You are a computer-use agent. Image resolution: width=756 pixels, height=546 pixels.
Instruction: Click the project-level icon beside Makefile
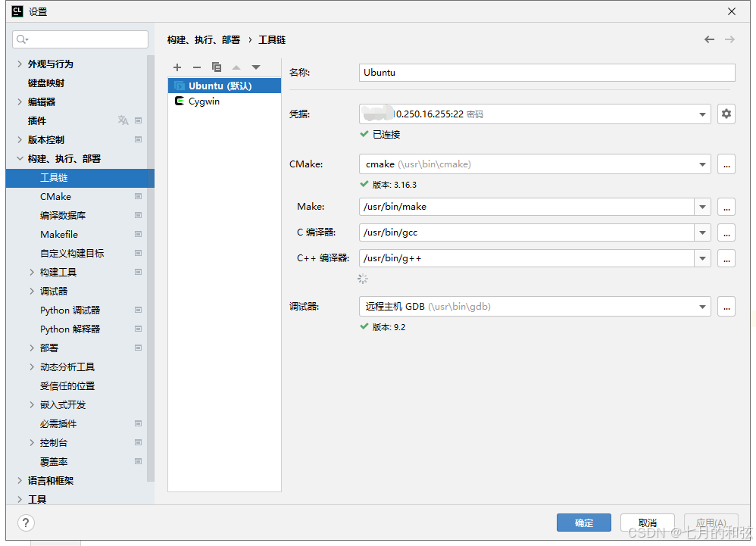coord(139,234)
